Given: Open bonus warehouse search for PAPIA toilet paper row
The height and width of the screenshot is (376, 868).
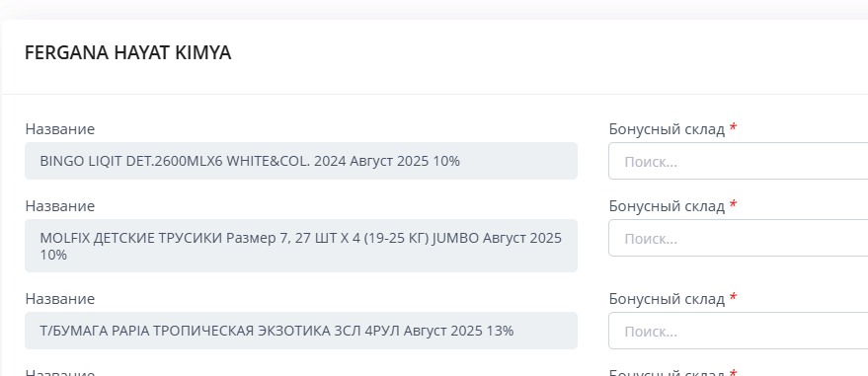Looking at the screenshot, I should 738,331.
